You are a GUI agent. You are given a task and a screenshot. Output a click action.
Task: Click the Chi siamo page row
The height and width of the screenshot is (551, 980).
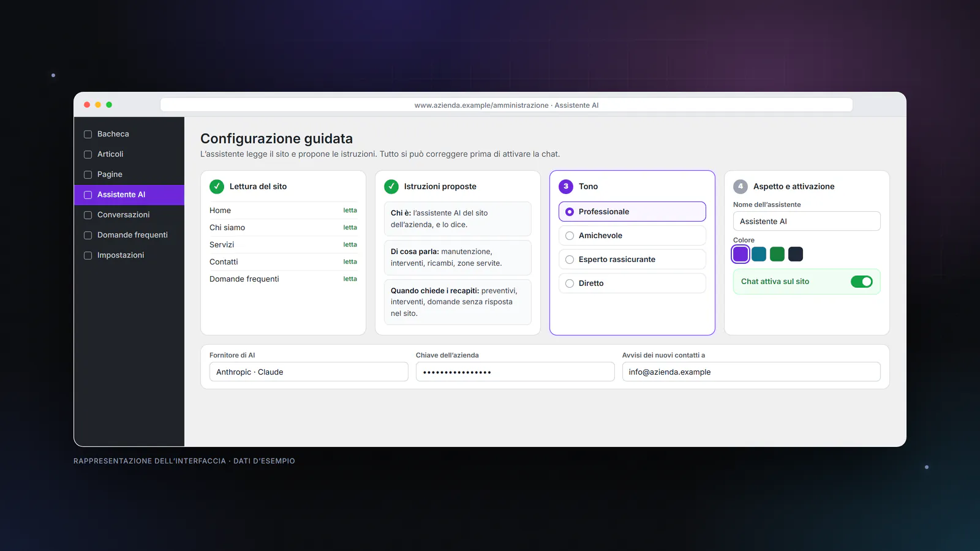(x=283, y=228)
